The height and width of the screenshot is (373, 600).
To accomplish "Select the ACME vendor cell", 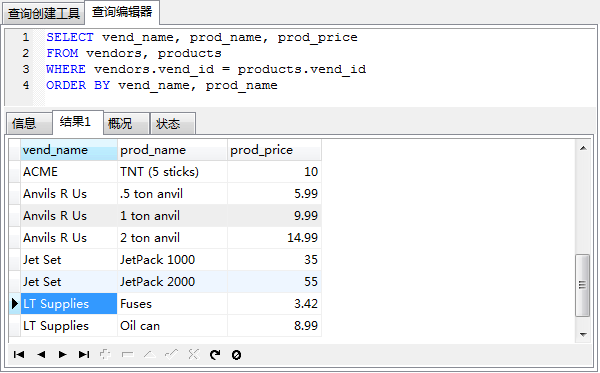I will 69,172.
